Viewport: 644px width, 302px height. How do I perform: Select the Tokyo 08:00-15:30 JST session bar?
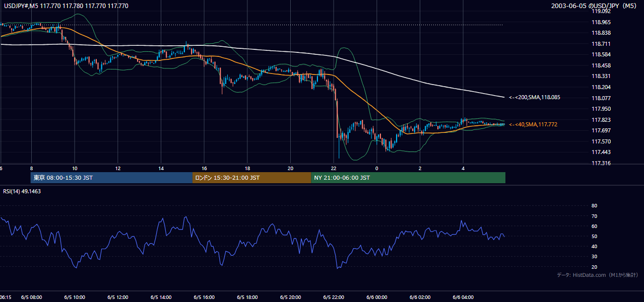111,178
